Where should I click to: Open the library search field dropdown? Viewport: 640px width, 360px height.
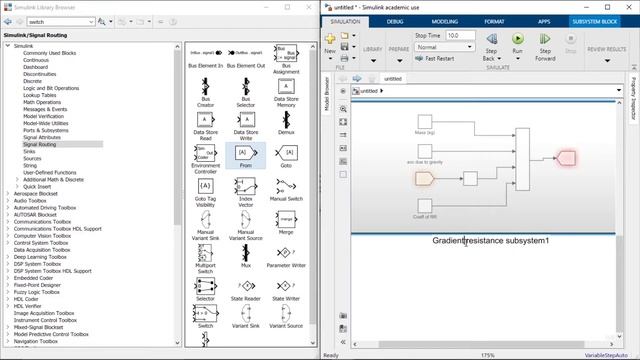click(x=91, y=22)
